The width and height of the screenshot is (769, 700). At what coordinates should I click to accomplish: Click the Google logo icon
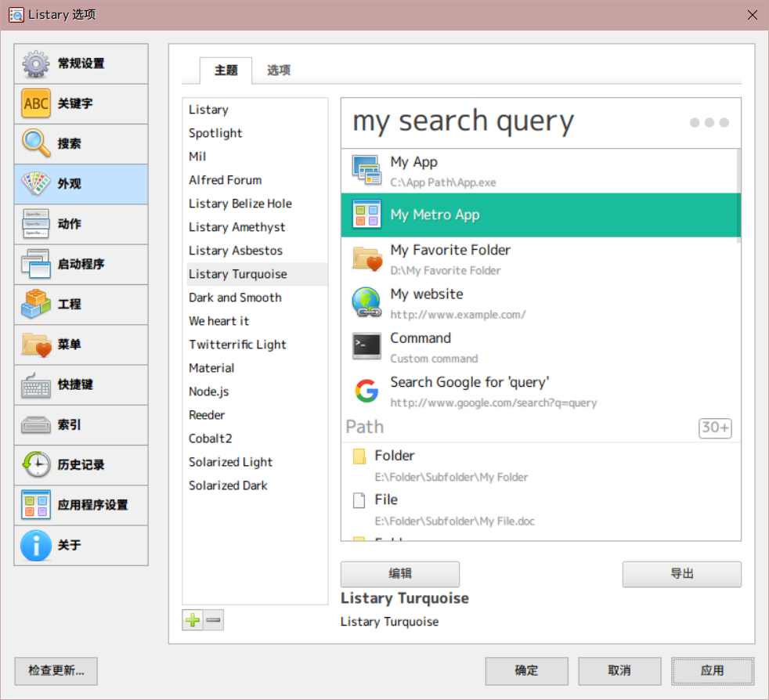click(366, 391)
